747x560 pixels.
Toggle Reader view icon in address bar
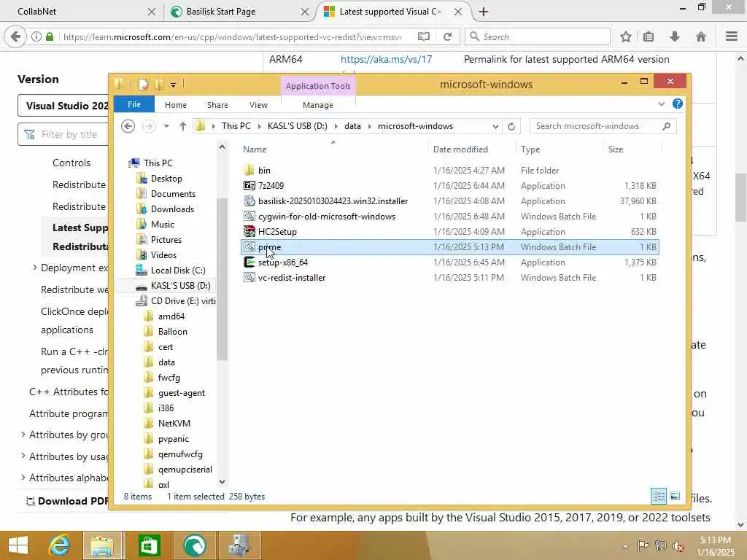click(424, 36)
